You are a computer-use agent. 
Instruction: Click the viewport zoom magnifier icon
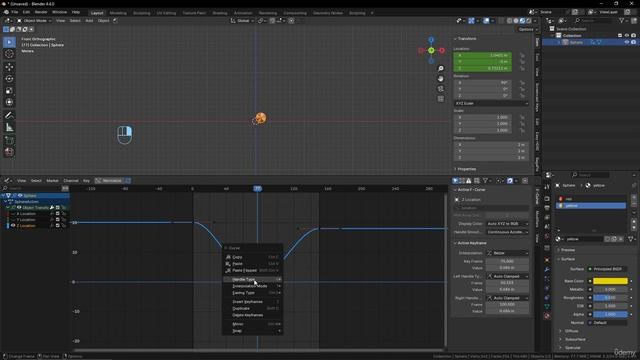pyautogui.click(x=441, y=69)
